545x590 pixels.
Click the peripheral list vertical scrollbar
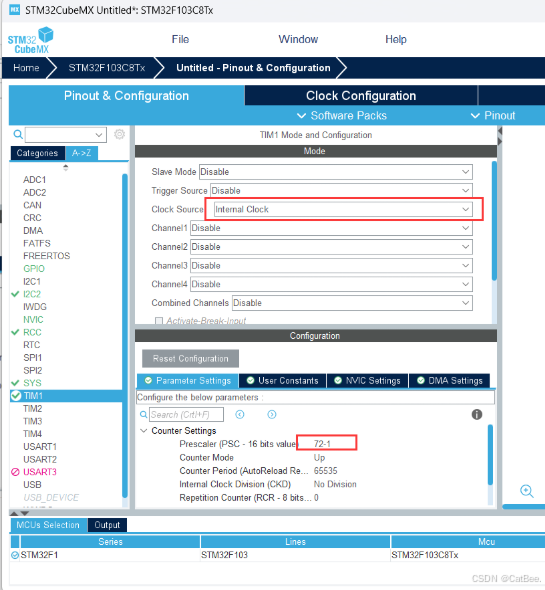point(125,335)
